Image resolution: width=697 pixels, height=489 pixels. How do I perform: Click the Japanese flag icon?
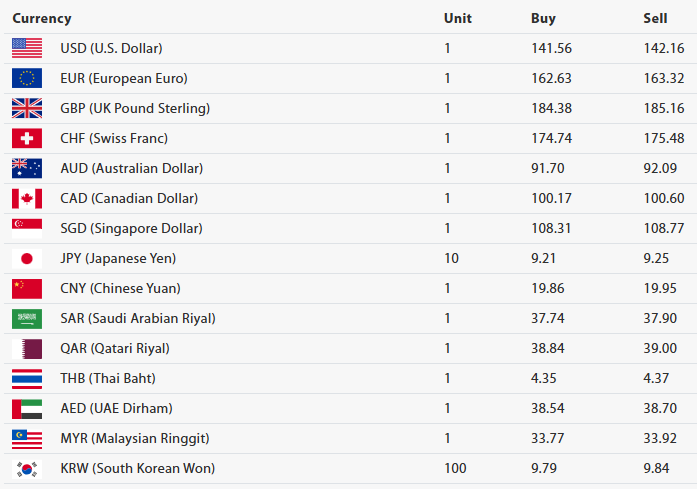pos(27,258)
